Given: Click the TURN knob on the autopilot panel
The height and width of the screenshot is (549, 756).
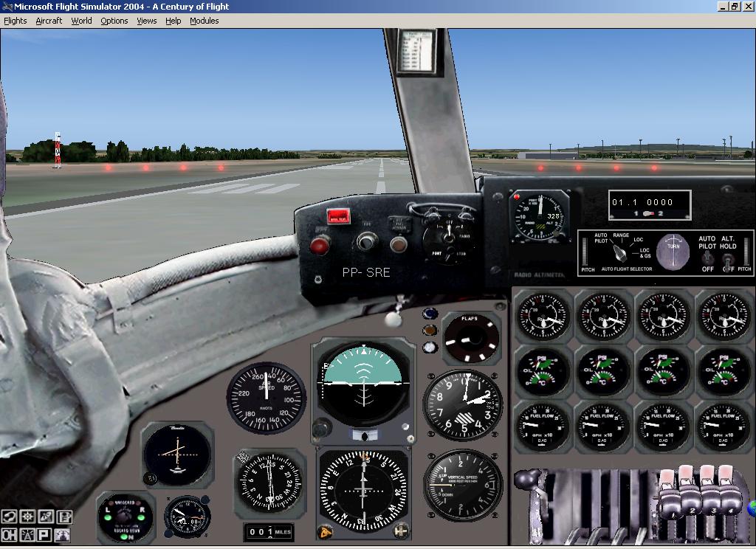Looking at the screenshot, I should pos(673,252).
